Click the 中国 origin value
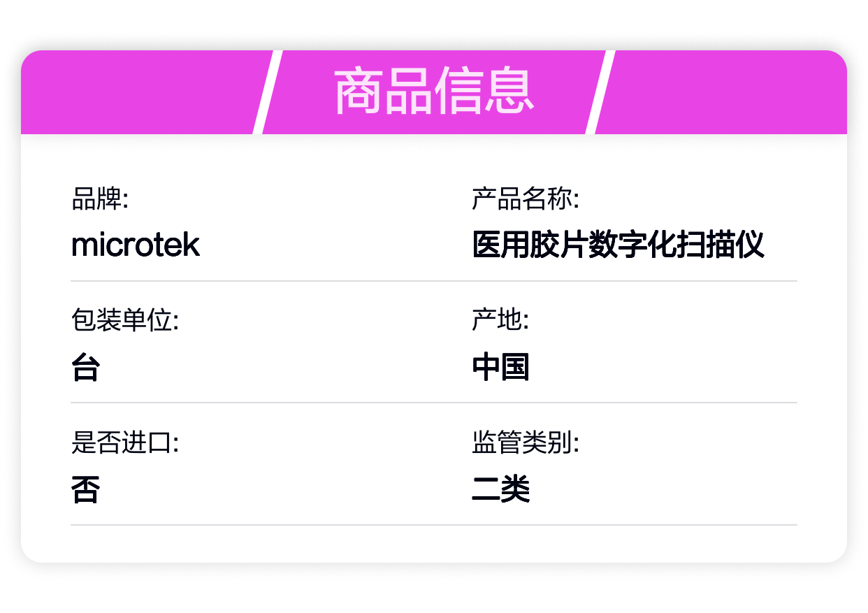Image resolution: width=868 pixels, height=613 pixels. click(x=500, y=367)
